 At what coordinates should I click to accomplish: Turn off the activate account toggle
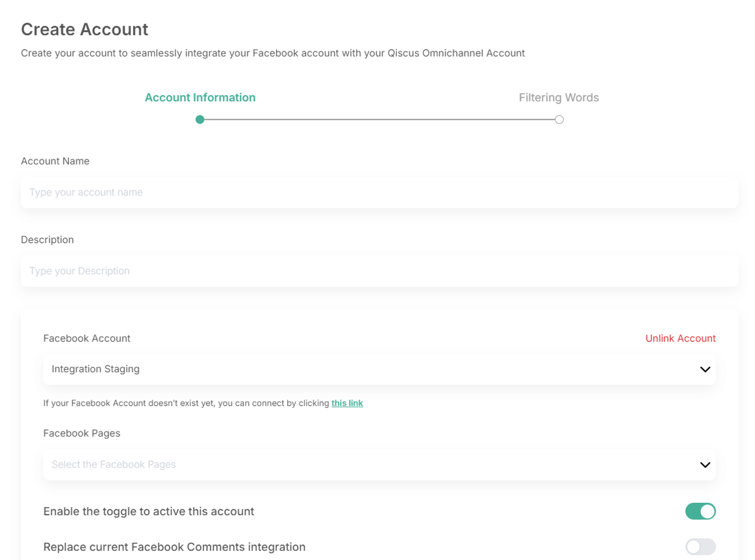pos(701,511)
